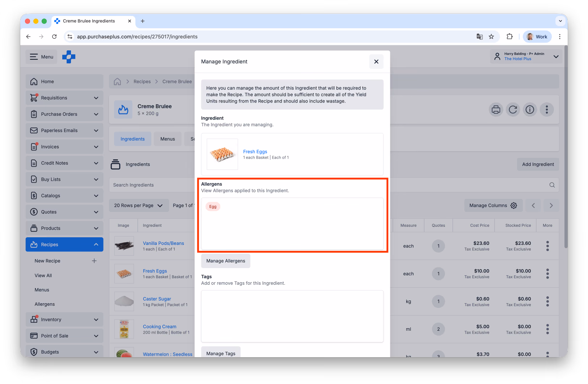Click the refresh recipe icon
The width and height of the screenshot is (588, 384).
coord(513,109)
